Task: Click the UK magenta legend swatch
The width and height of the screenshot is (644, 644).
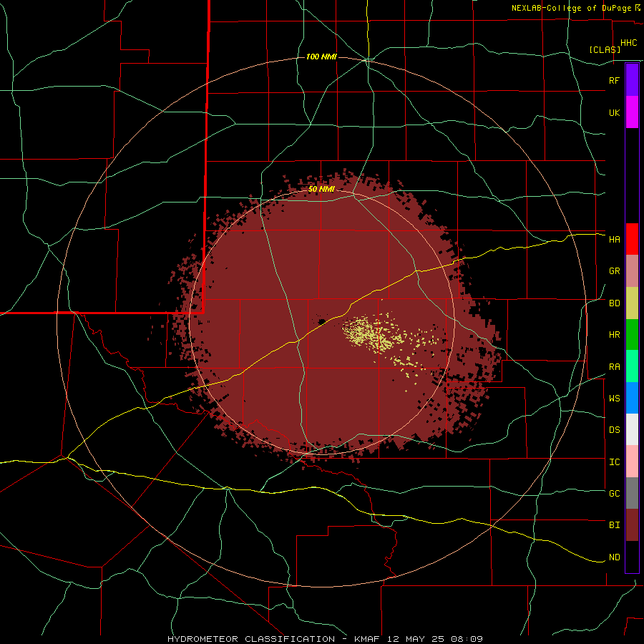Action: coord(632,112)
